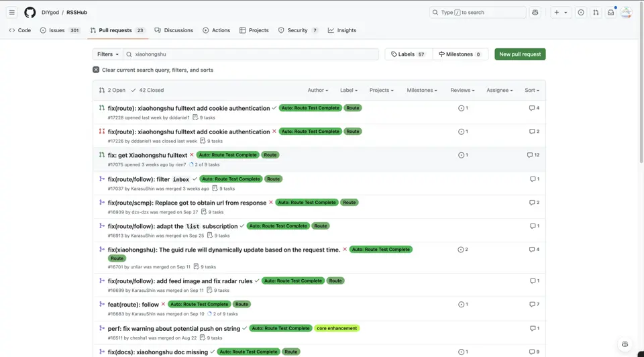This screenshot has height=357, width=644.
Task: Open the Sort dropdown
Action: click(532, 91)
